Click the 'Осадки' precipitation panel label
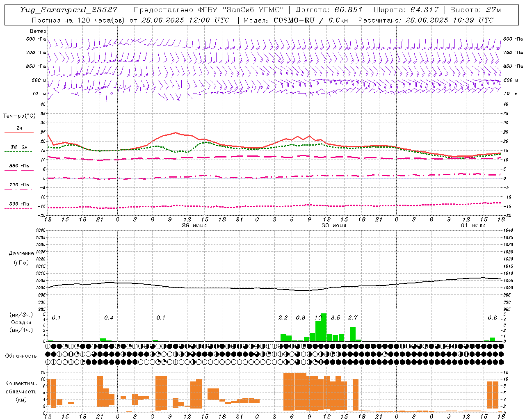The height and width of the screenshot is (420, 525). [21, 322]
